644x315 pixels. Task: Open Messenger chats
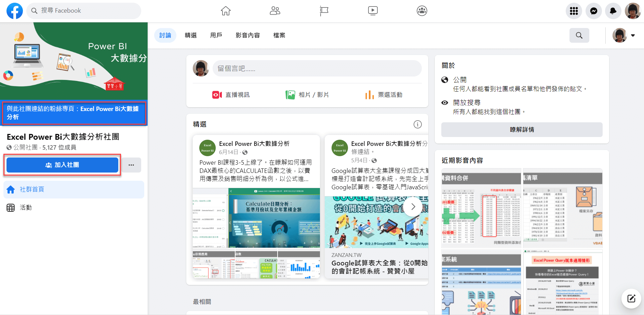click(594, 11)
